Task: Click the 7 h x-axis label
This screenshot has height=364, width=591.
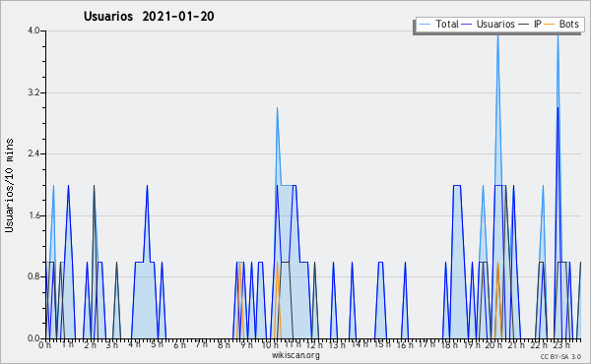Action: (x=202, y=344)
